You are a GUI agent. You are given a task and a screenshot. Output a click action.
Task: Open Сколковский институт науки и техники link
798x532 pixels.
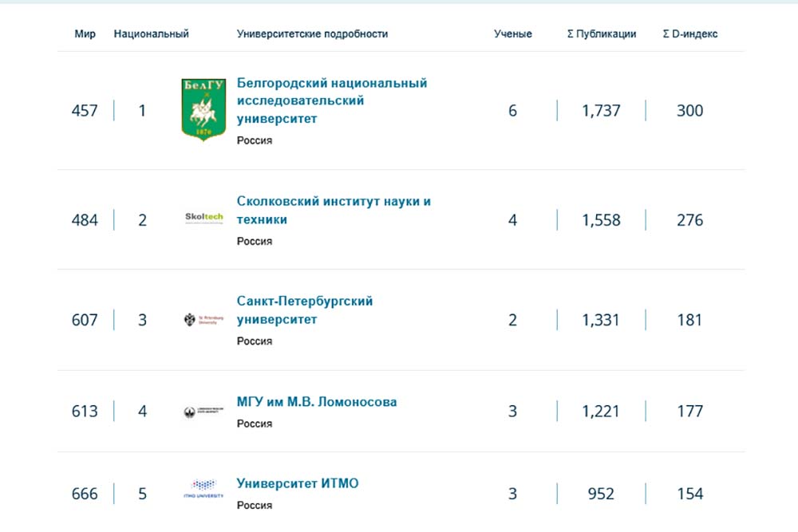point(334,210)
